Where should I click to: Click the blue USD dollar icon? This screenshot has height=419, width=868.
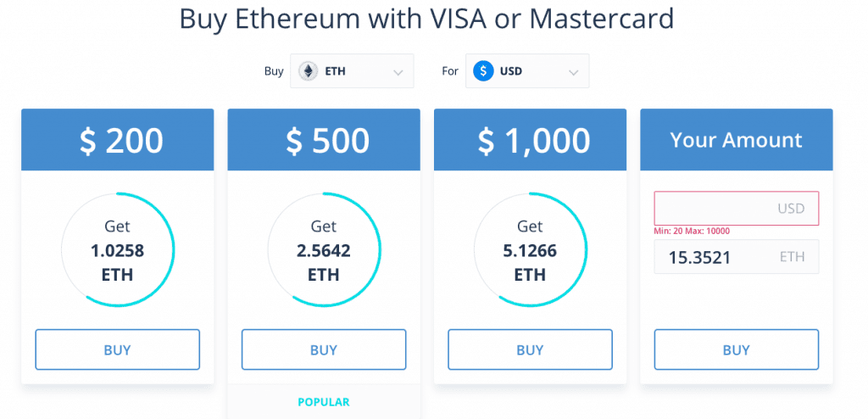(483, 71)
